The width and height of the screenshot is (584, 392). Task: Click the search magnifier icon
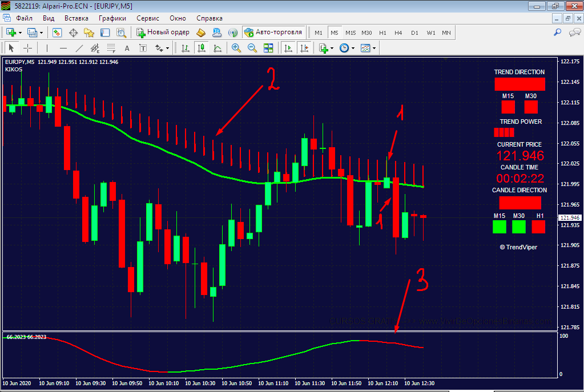[x=558, y=33]
